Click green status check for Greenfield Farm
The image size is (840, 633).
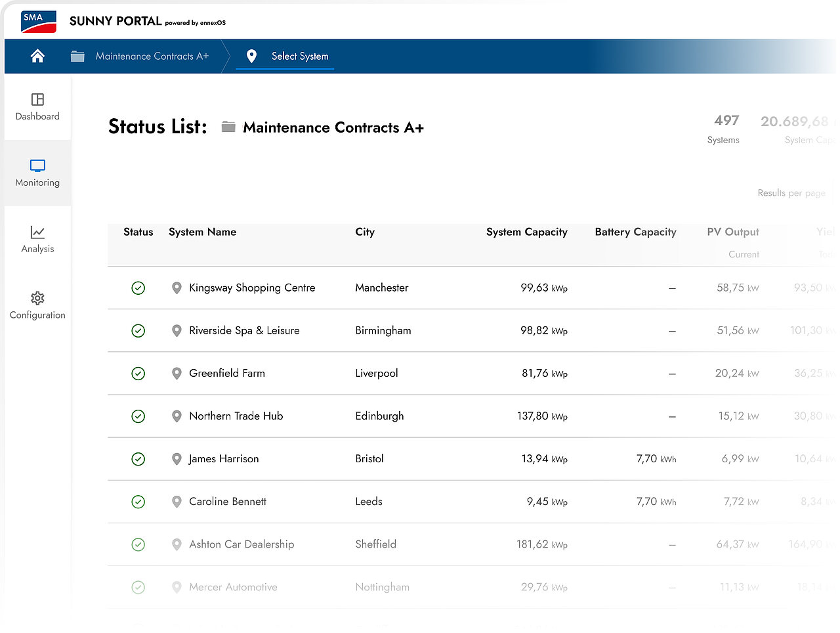138,373
